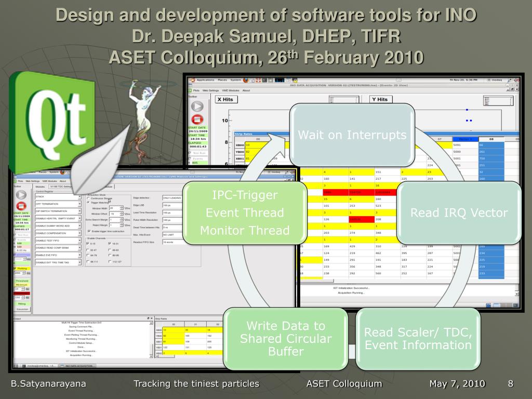Open the Plots menu in VME Modules window

20,181
